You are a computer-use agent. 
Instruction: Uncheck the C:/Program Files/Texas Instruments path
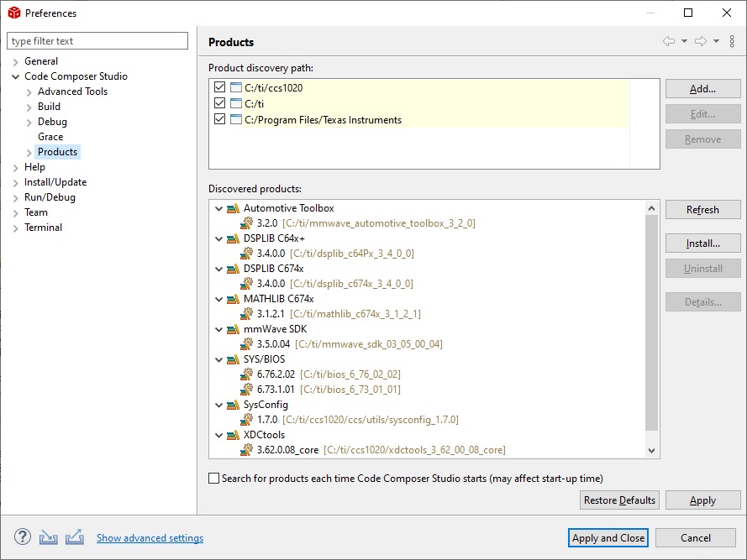coord(219,119)
